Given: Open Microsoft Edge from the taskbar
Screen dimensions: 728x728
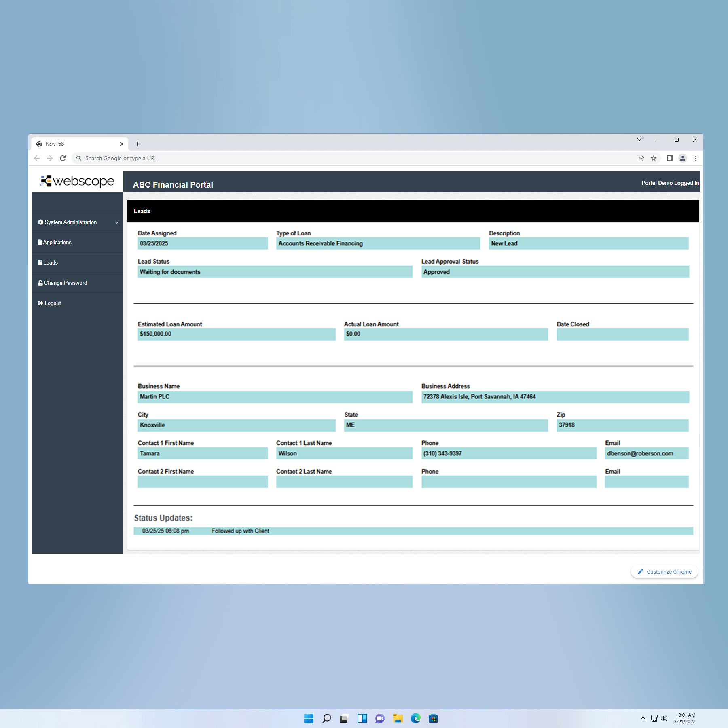Looking at the screenshot, I should (x=415, y=718).
